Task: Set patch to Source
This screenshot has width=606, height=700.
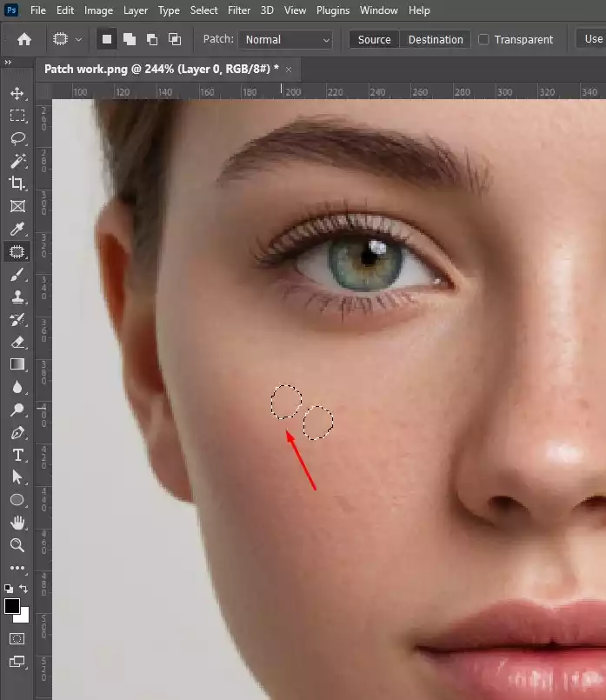Action: [x=374, y=40]
